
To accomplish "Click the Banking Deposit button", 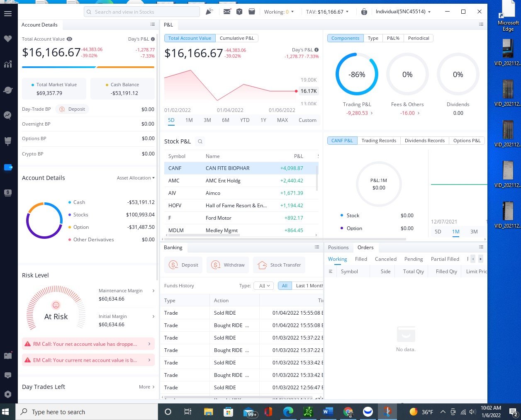I will pos(183,265).
